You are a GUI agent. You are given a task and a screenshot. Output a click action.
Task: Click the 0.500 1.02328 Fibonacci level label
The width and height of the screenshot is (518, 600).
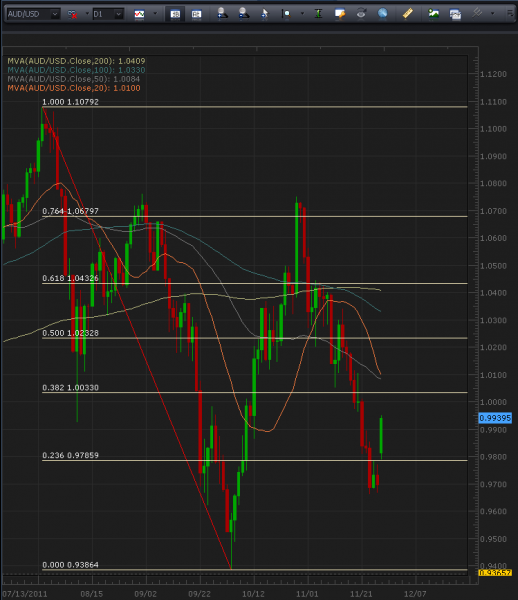click(x=70, y=333)
